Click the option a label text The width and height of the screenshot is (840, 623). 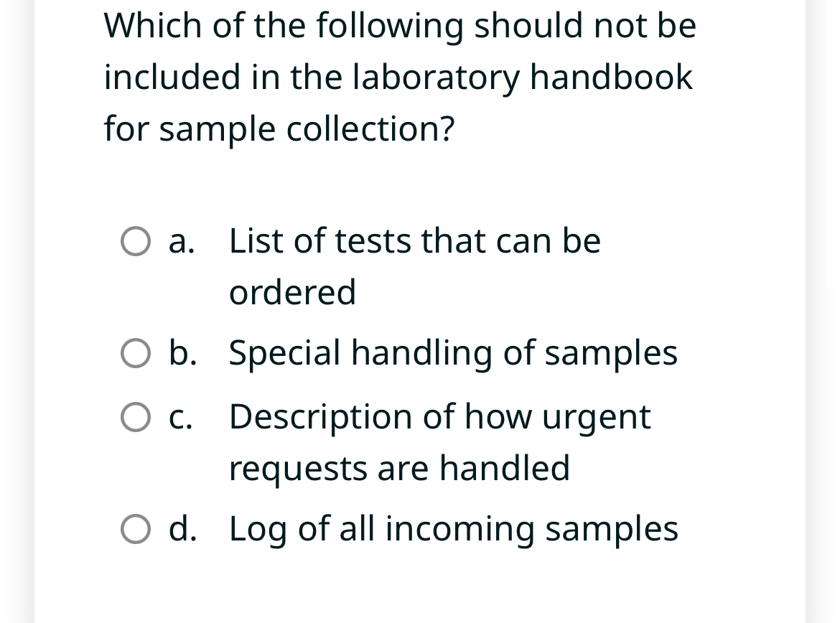coord(182,241)
